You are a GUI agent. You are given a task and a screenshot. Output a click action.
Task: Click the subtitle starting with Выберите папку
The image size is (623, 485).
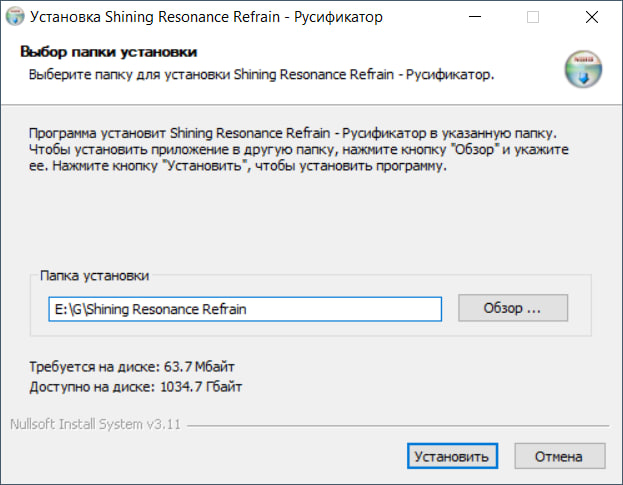[x=260, y=74]
